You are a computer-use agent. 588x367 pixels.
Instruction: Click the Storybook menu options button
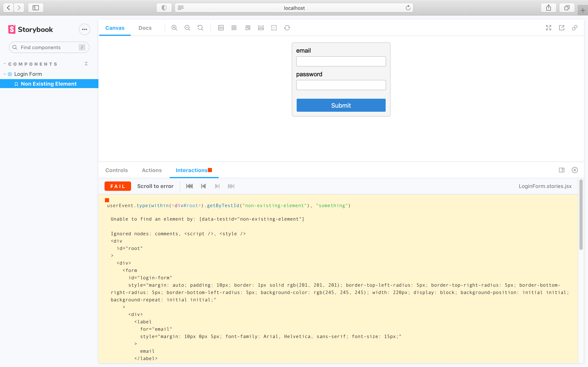[84, 29]
